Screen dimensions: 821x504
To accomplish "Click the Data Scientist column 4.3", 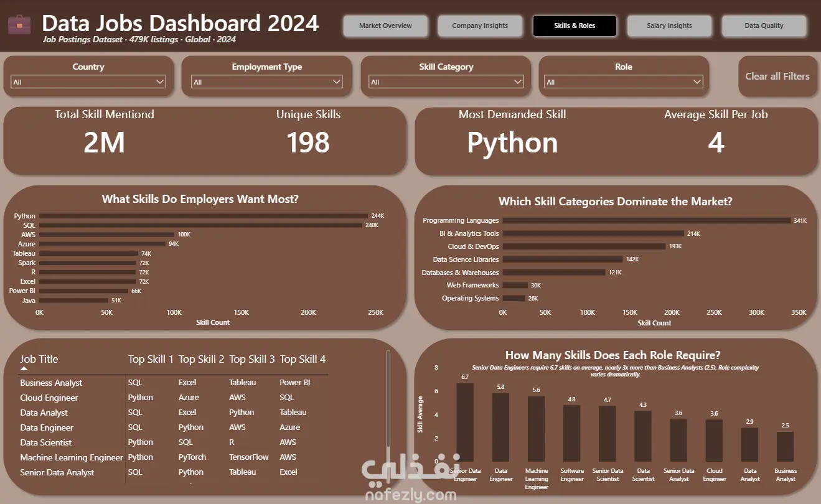I will tap(642, 436).
